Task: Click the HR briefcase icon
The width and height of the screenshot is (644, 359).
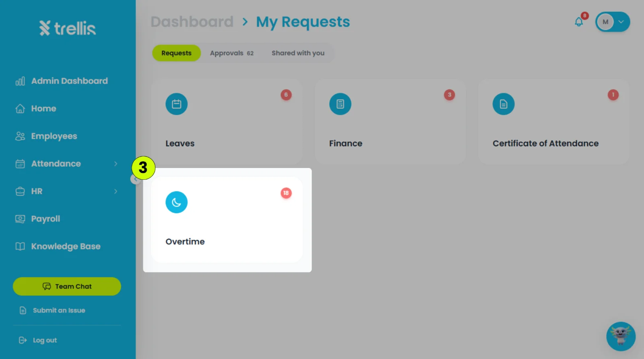Action: 20,191
